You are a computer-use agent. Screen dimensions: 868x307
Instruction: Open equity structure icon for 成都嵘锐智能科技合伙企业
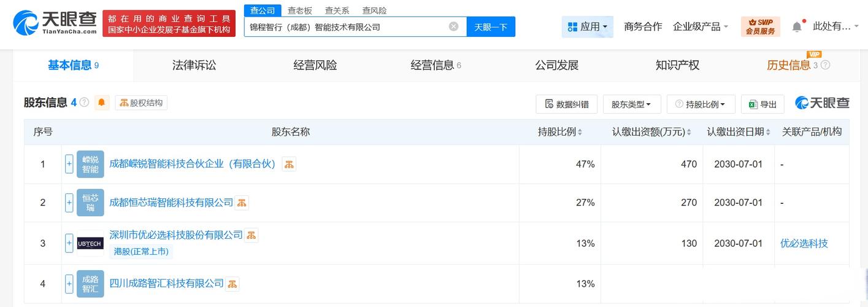coord(289,164)
